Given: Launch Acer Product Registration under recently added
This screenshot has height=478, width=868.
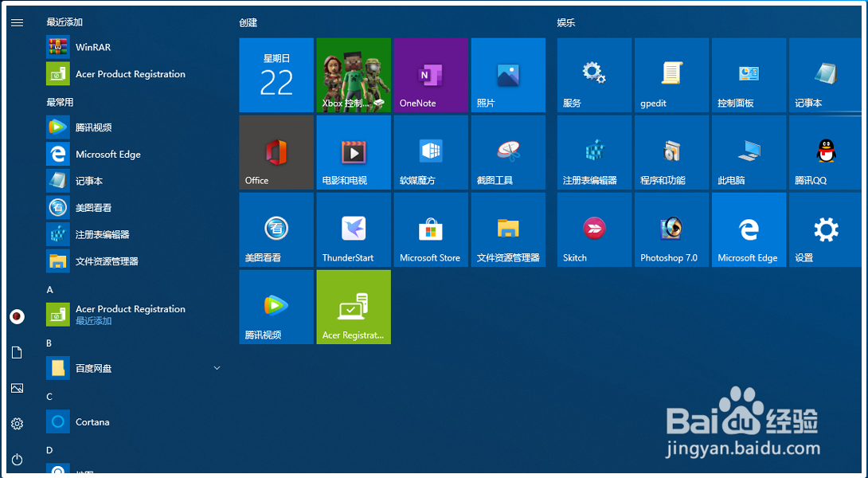Looking at the screenshot, I should [134, 74].
